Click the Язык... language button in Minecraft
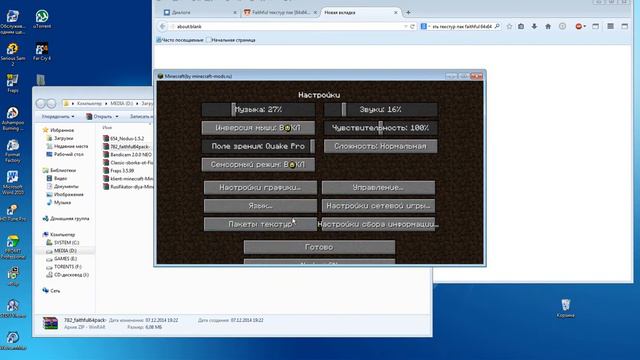Screen dimensions: 640x360 [260, 206]
